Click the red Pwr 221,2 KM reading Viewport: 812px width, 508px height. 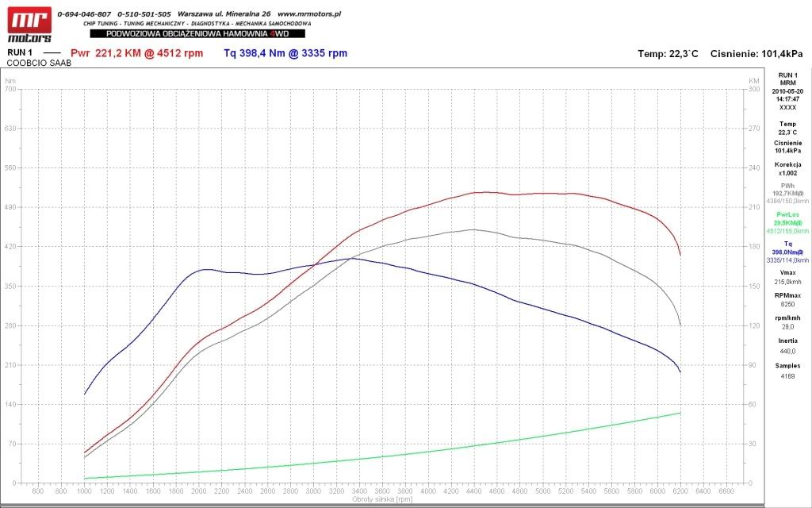pos(136,53)
